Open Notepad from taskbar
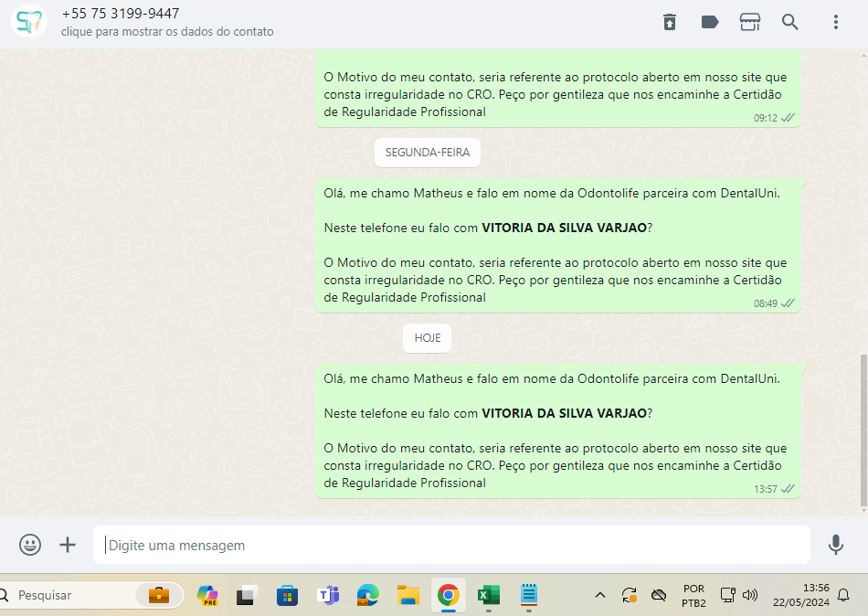Screen dimensions: 868x616 coord(529,595)
